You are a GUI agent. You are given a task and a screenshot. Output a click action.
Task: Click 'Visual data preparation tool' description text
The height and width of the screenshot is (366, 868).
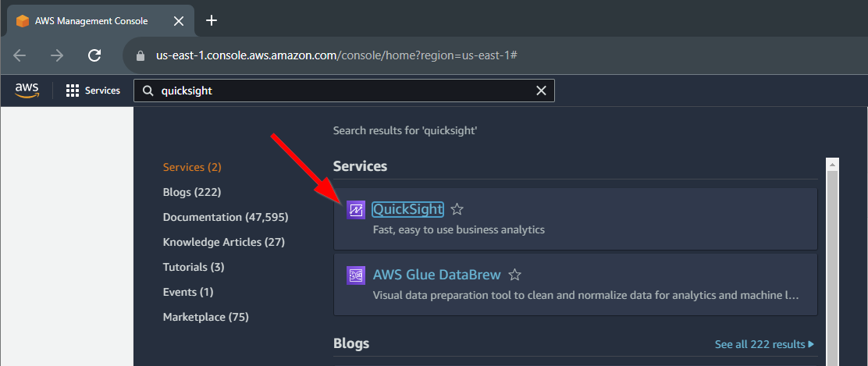(585, 295)
